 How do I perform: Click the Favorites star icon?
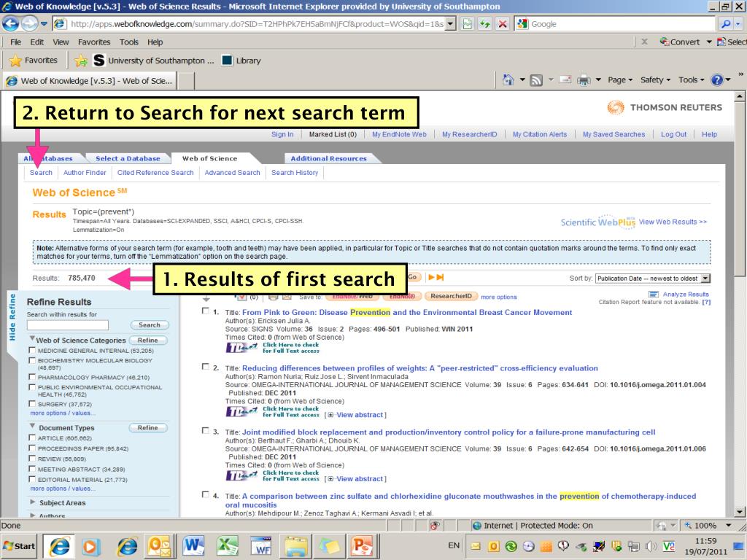coord(15,61)
